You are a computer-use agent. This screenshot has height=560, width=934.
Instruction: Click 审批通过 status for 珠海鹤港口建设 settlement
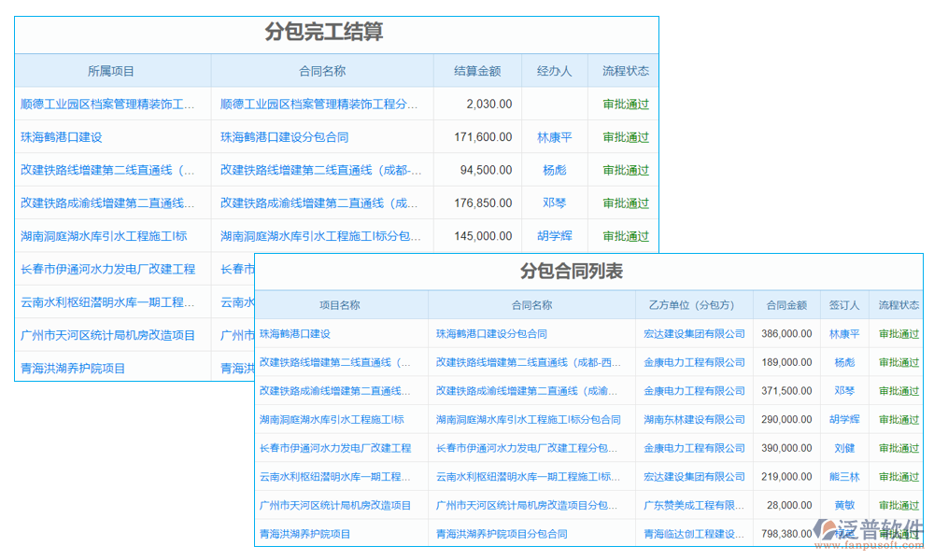(624, 136)
